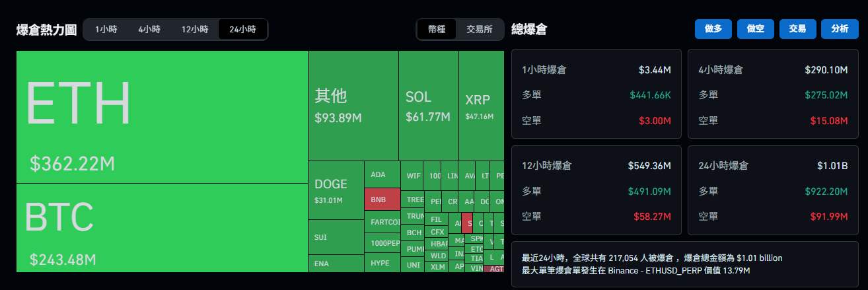Toggle heatmap view to 交易所

point(480,29)
